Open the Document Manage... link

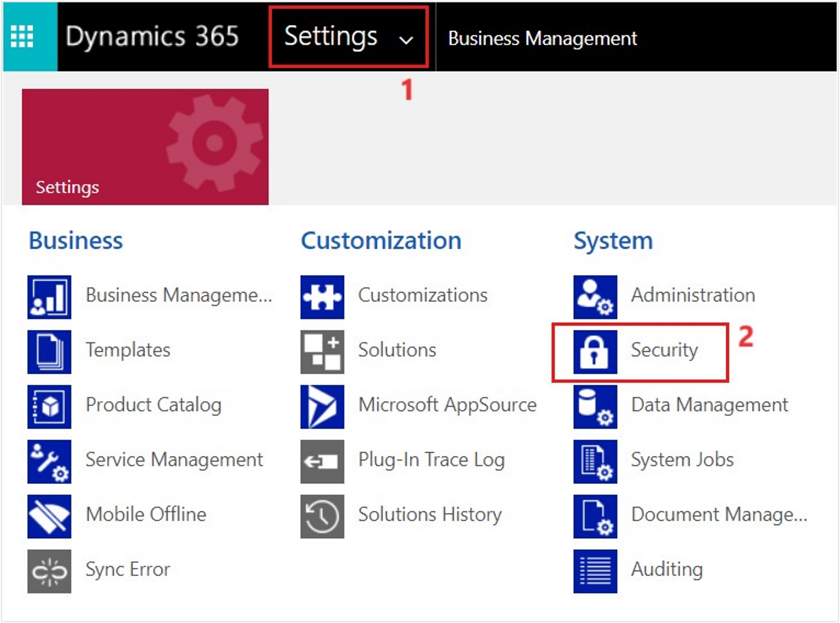point(720,515)
